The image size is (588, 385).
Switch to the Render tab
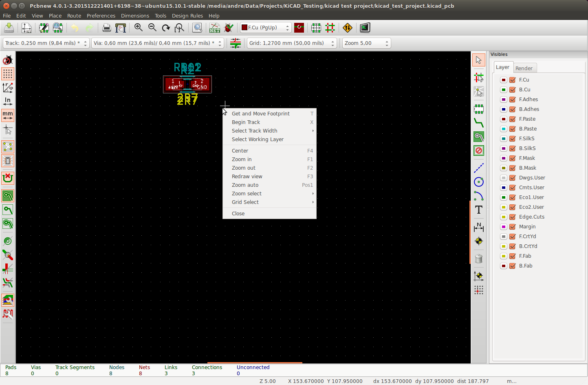pyautogui.click(x=524, y=68)
